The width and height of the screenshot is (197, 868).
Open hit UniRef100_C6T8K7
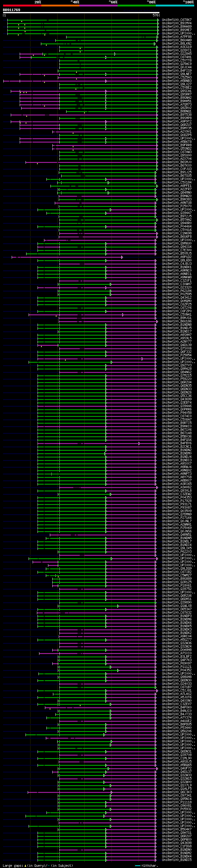(177, 20)
